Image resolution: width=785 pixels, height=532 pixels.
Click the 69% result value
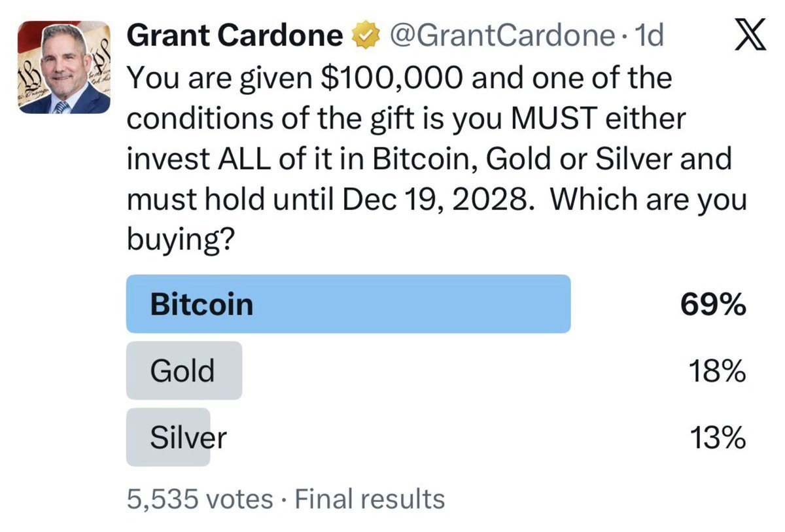713,305
